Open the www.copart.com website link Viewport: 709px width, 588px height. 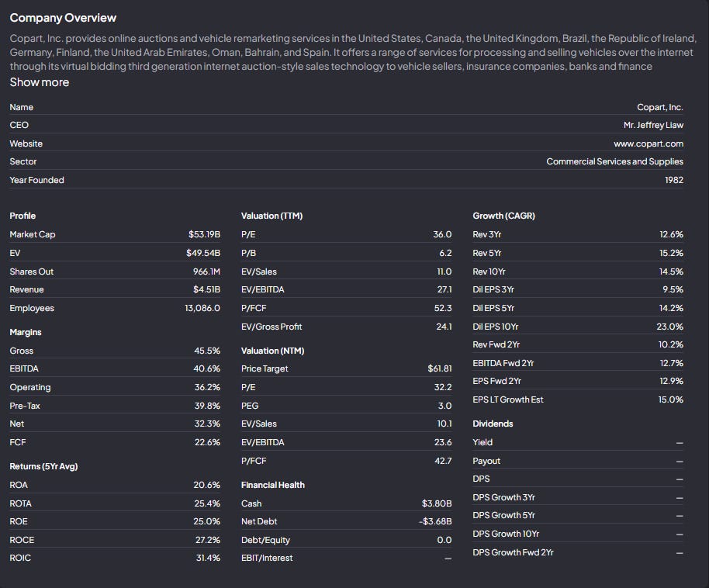click(648, 144)
